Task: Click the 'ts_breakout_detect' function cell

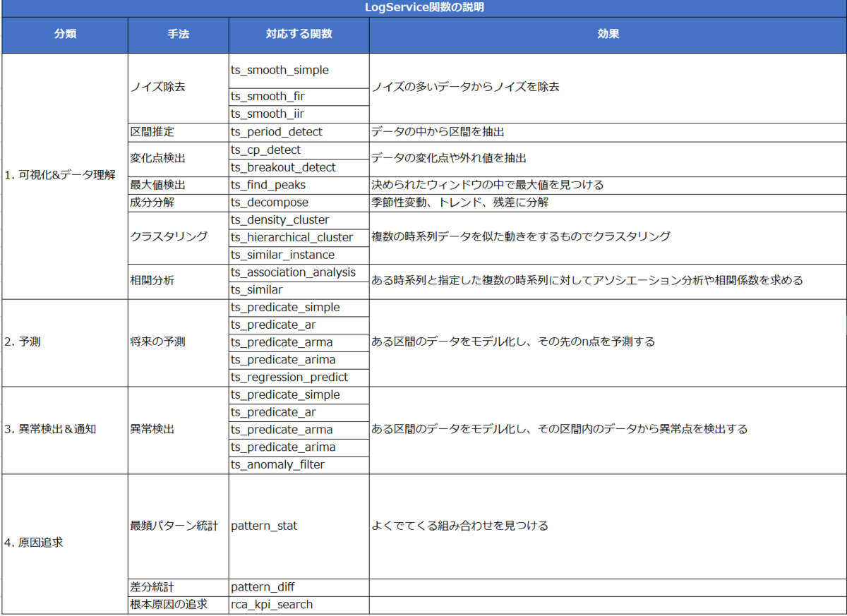Action: [299, 167]
